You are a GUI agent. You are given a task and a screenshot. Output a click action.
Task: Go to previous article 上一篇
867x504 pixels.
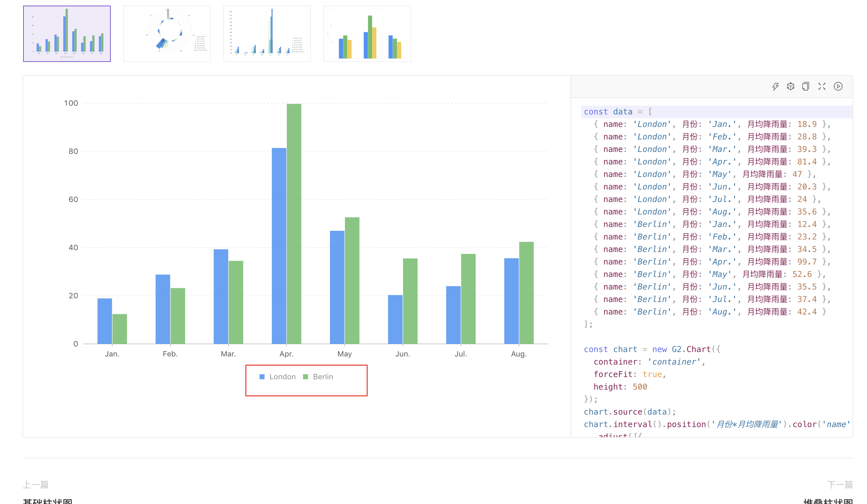[36, 484]
